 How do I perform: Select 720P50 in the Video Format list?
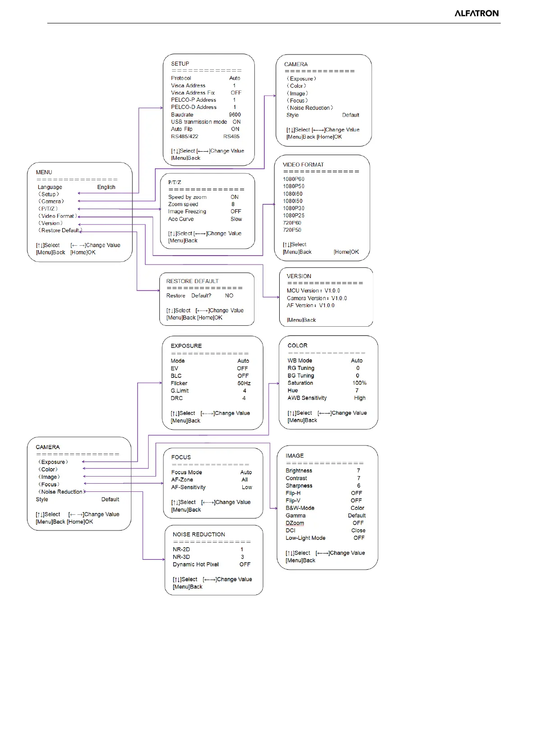coord(292,230)
